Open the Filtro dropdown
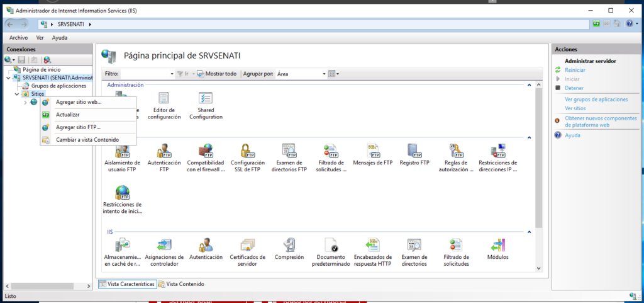This screenshot has width=644, height=303. pos(172,74)
